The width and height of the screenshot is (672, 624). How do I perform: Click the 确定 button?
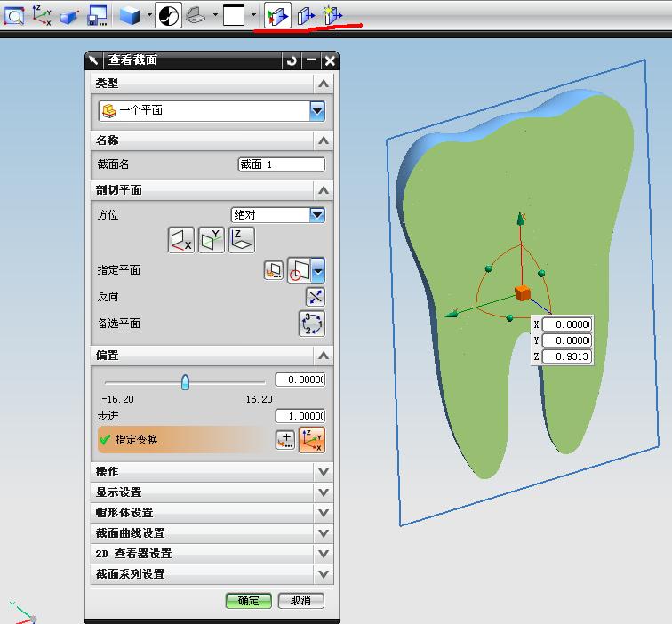(x=249, y=601)
